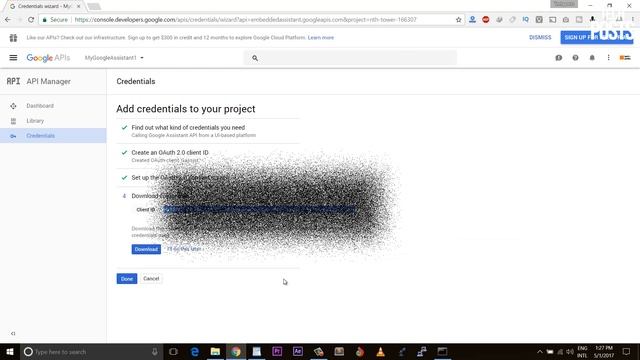
Task: Click the browser back arrow
Action: click(8, 20)
